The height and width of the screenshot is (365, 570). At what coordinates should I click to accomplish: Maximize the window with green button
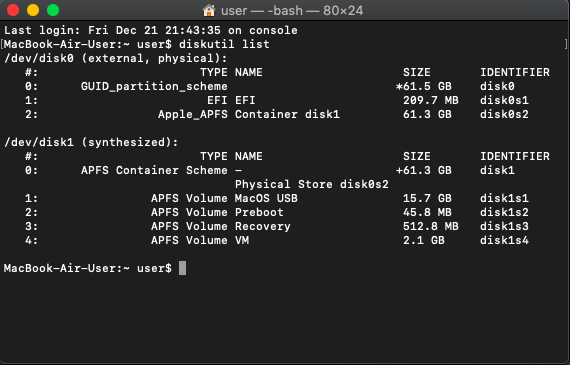tap(53, 10)
